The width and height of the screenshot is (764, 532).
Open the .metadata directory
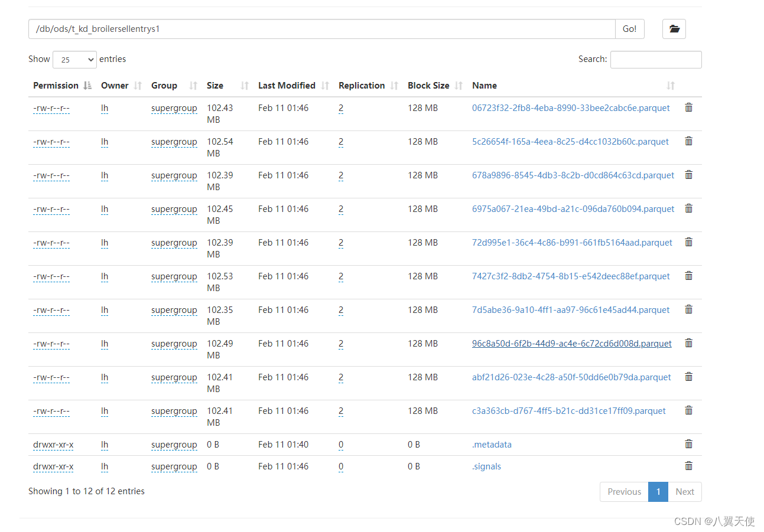(492, 445)
